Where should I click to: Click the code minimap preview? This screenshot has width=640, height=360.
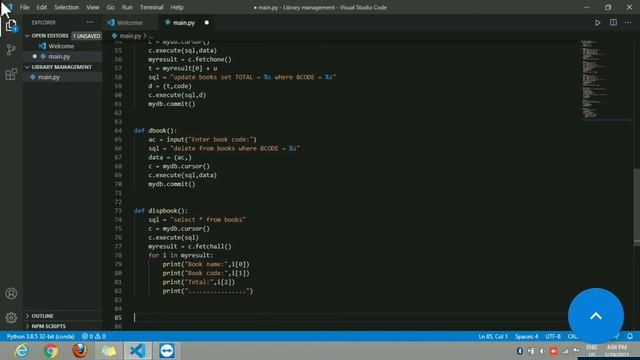[x=594, y=80]
